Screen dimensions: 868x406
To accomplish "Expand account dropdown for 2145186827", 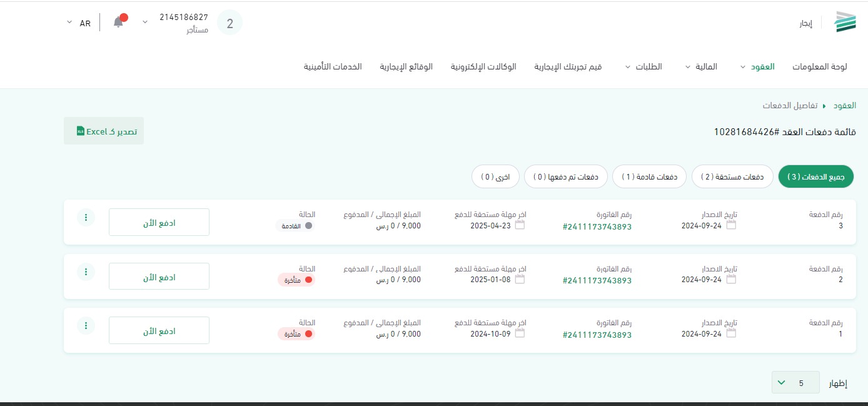I will [145, 22].
